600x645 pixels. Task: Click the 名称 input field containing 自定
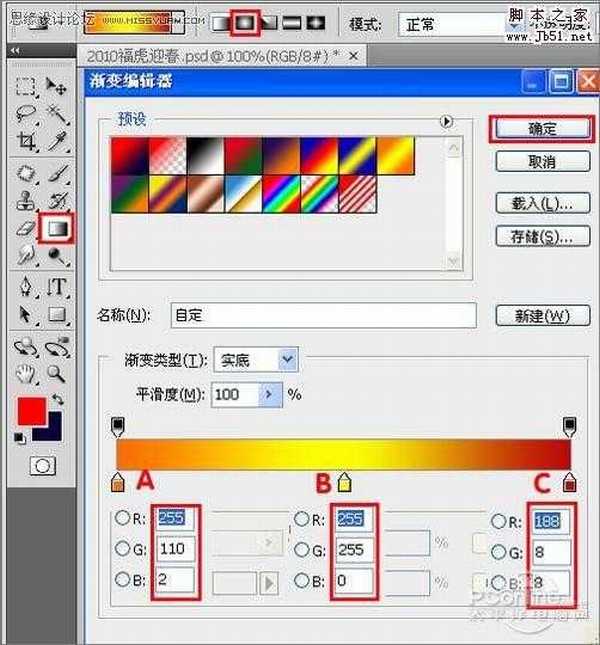[322, 315]
